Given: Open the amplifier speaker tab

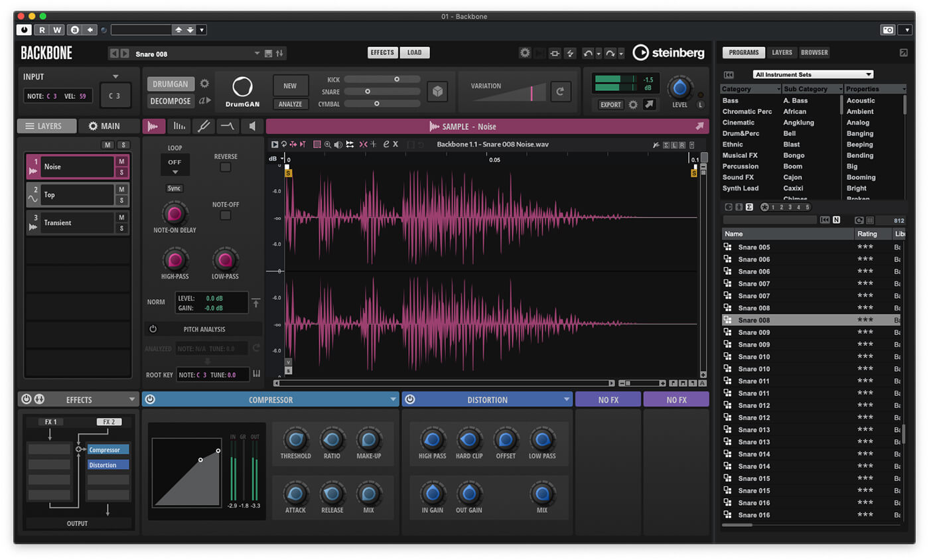Looking at the screenshot, I should (x=252, y=126).
